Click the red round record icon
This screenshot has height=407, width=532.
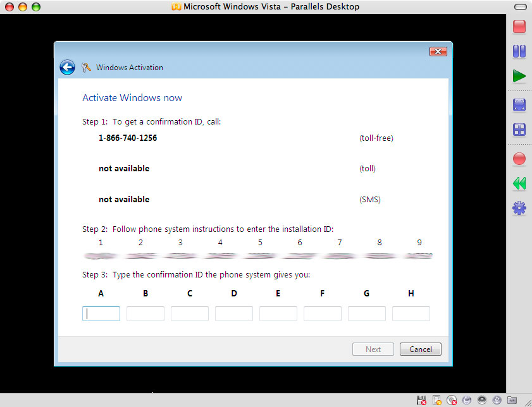519,159
